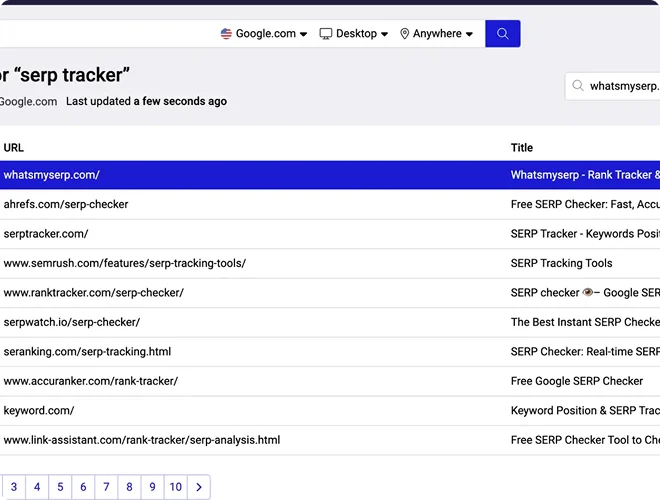This screenshot has width=660, height=500.
Task: Select the whatsmyserp.com/ highlighted row
Action: point(330,175)
